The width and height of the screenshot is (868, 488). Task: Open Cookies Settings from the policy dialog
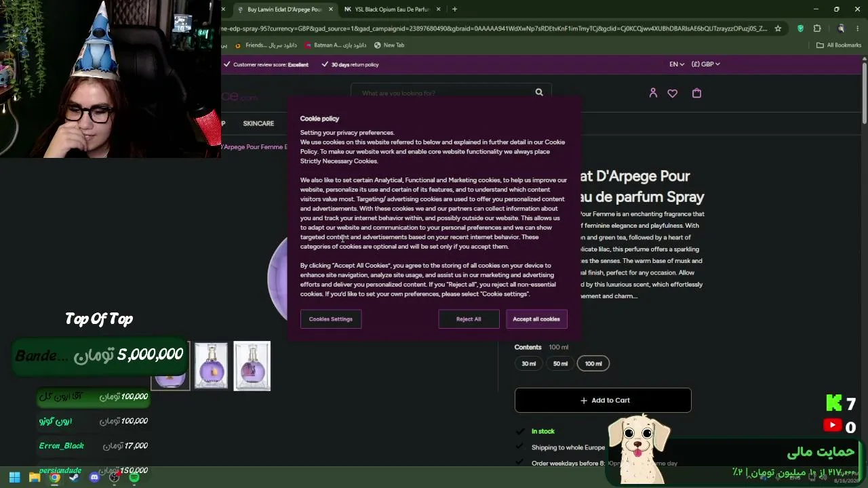point(331,319)
